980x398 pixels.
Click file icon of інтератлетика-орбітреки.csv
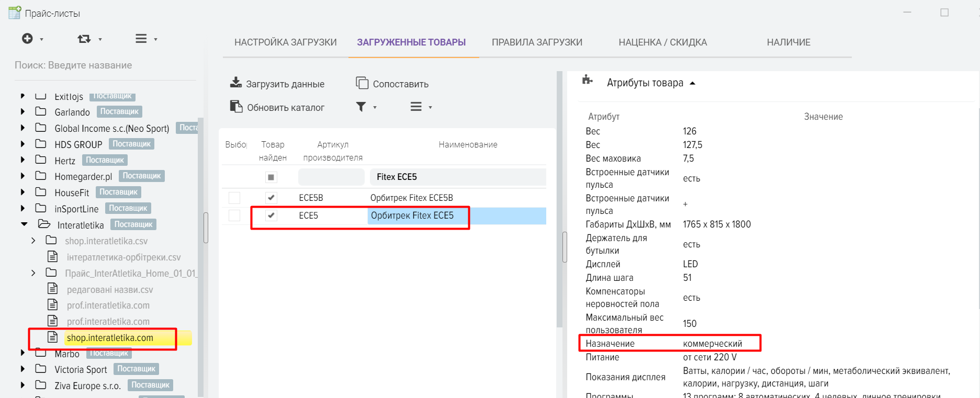pyautogui.click(x=53, y=256)
